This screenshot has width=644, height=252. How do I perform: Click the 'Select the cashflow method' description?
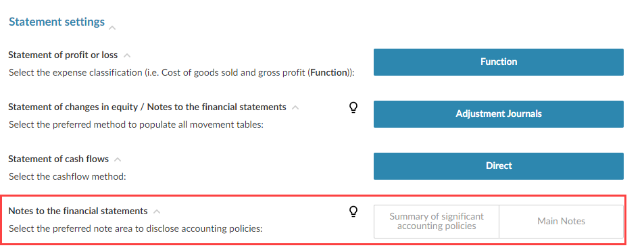pos(68,177)
